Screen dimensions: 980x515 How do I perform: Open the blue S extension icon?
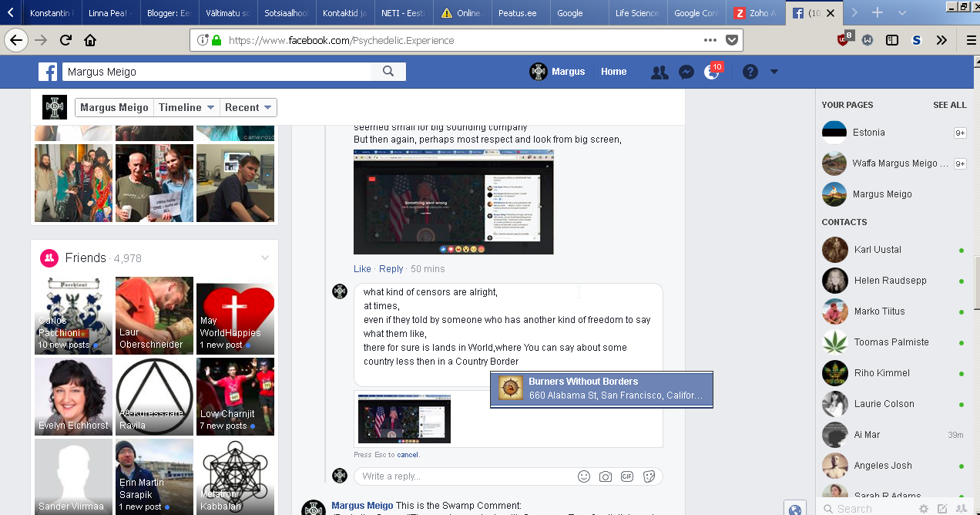[917, 40]
